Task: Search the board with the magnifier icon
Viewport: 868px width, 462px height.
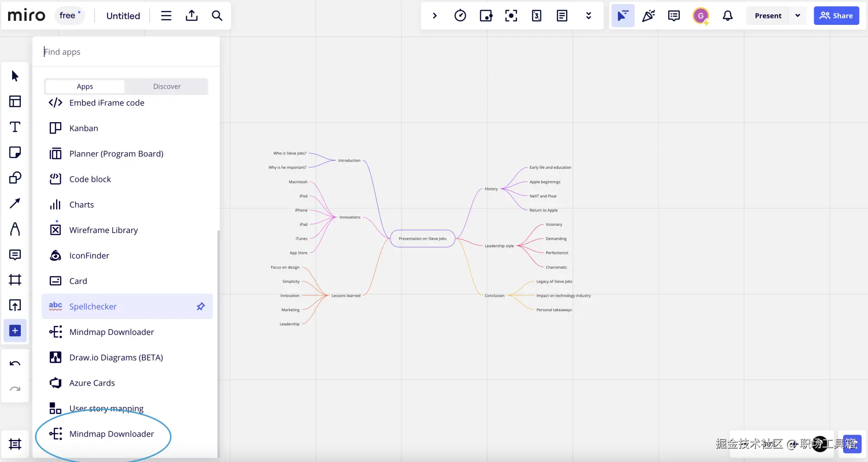Action: pyautogui.click(x=217, y=16)
